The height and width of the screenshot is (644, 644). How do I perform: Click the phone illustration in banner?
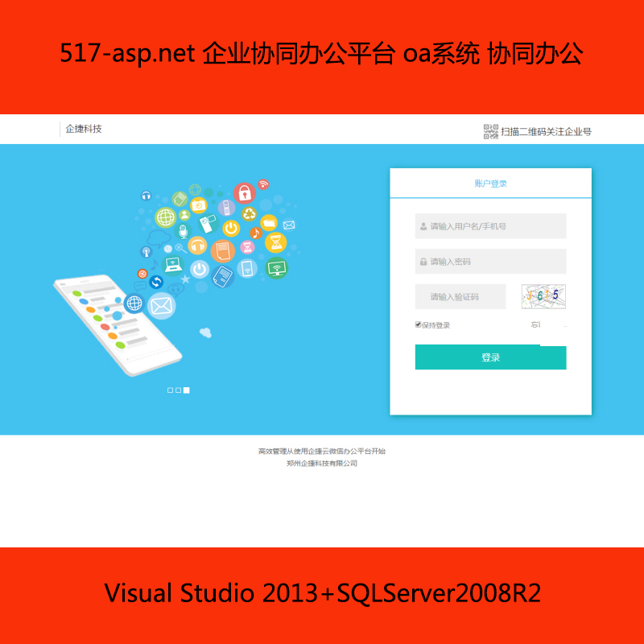(118, 324)
